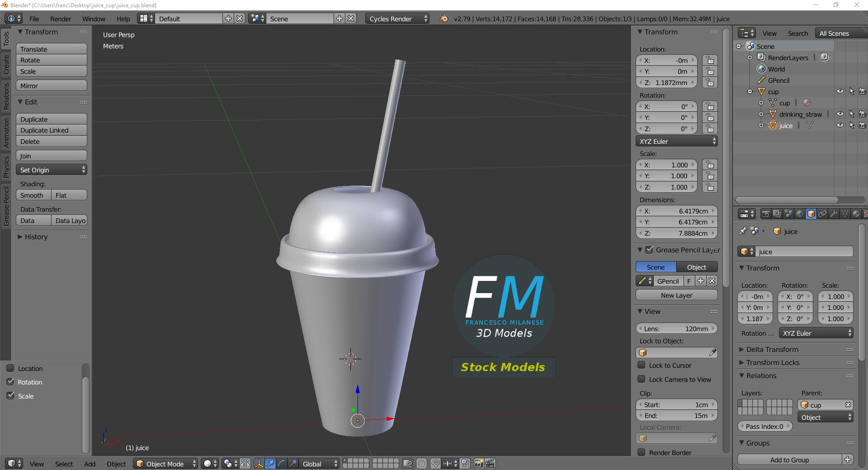This screenshot has height=470, width=868.
Task: Open the File menu
Action: pyautogui.click(x=34, y=19)
